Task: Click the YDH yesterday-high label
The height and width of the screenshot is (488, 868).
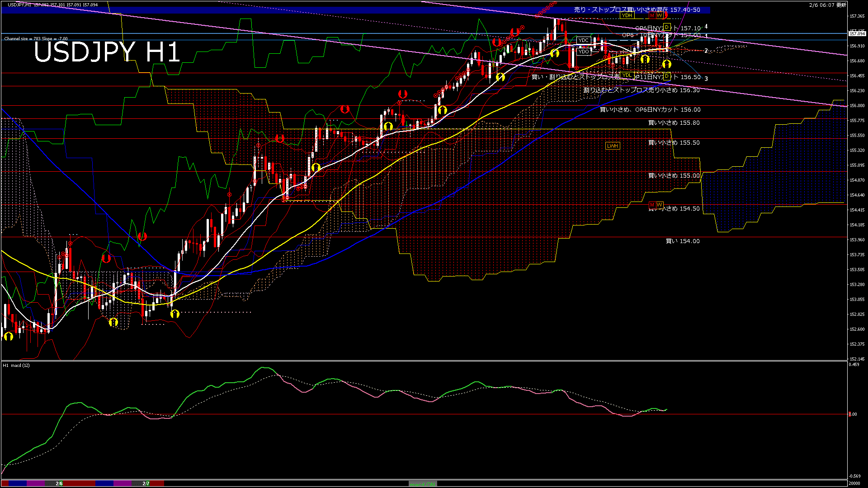Action: (627, 15)
